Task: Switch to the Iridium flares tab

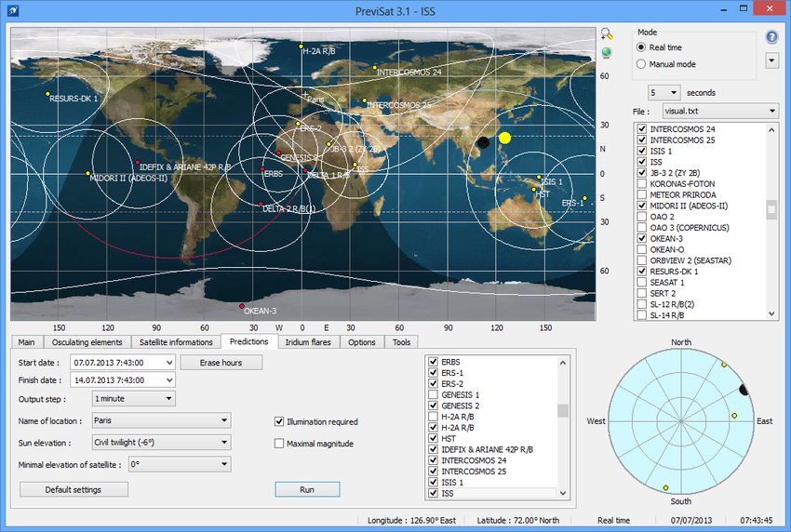Action: coord(308,342)
